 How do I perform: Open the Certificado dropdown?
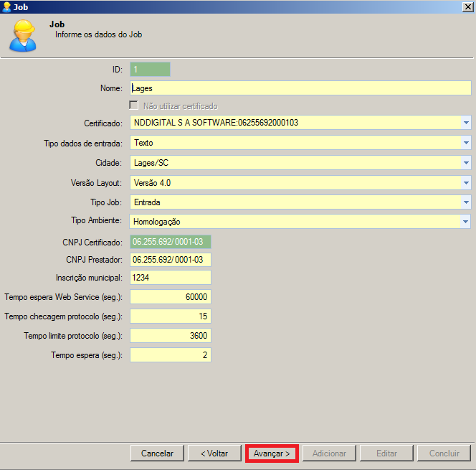[x=465, y=123]
